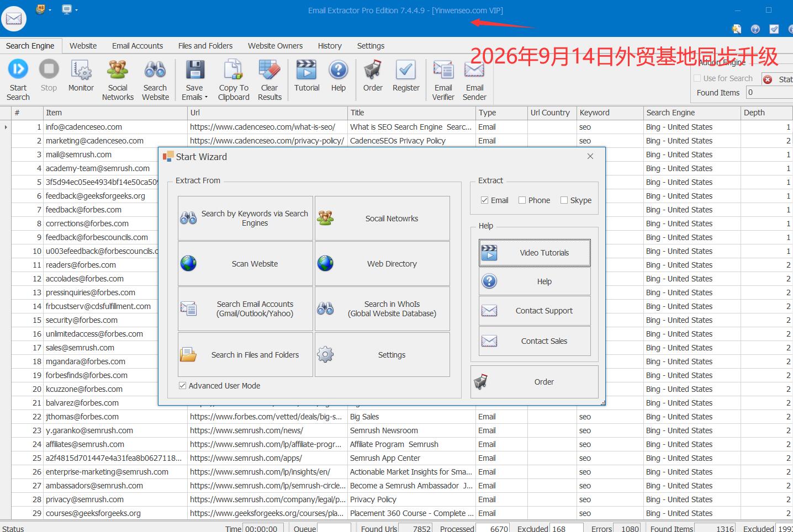Click the Copy To Clipboard icon

pos(233,70)
